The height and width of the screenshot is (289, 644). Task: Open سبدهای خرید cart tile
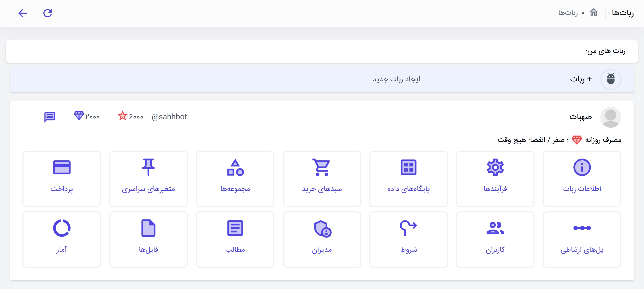[322, 179]
